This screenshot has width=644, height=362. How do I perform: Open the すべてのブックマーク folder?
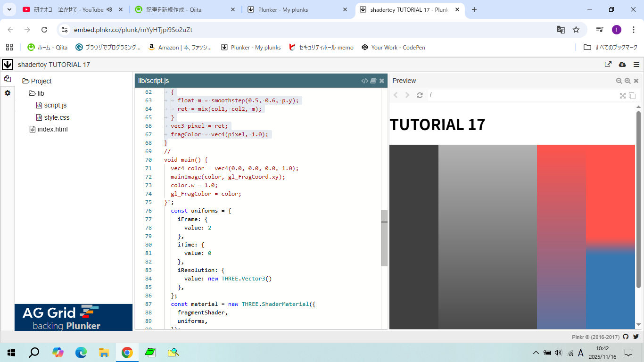click(611, 47)
